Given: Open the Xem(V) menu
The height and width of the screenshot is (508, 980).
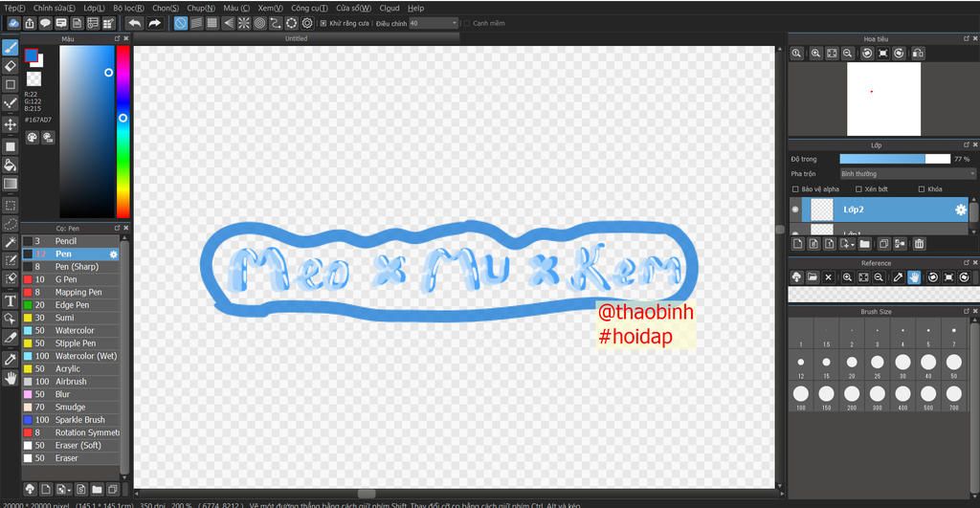Looking at the screenshot, I should (270, 8).
